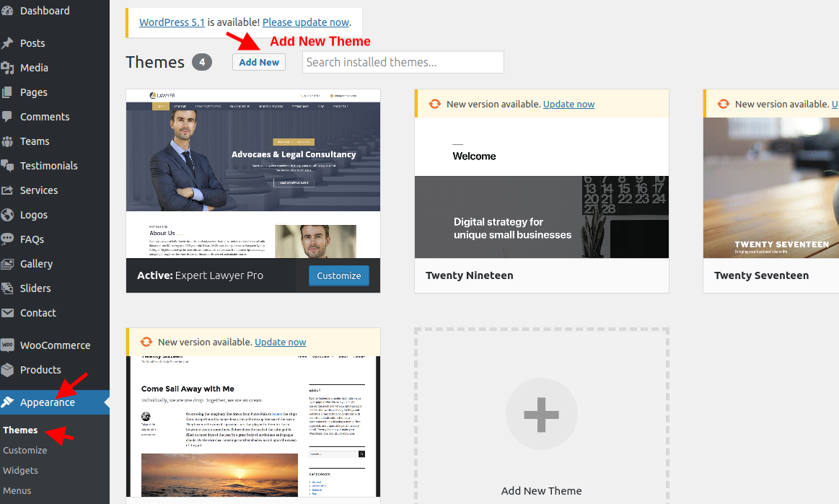Click the Contact envelope icon
Image resolution: width=839 pixels, height=504 pixels.
[x=7, y=313]
